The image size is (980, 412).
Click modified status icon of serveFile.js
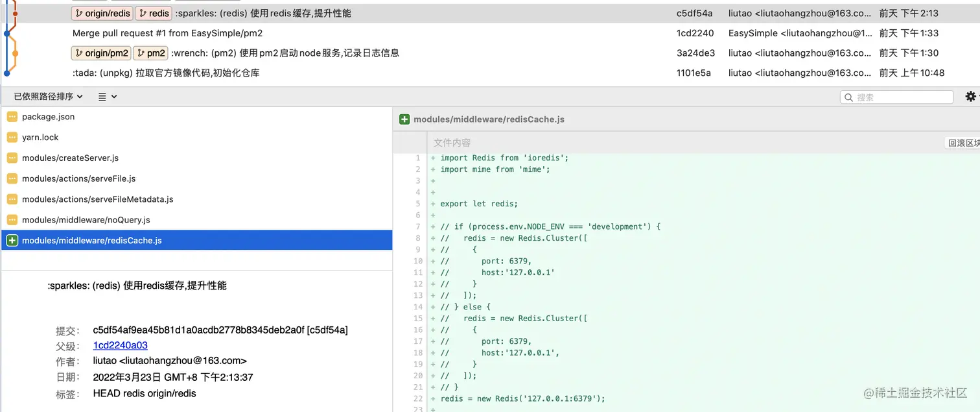click(12, 178)
